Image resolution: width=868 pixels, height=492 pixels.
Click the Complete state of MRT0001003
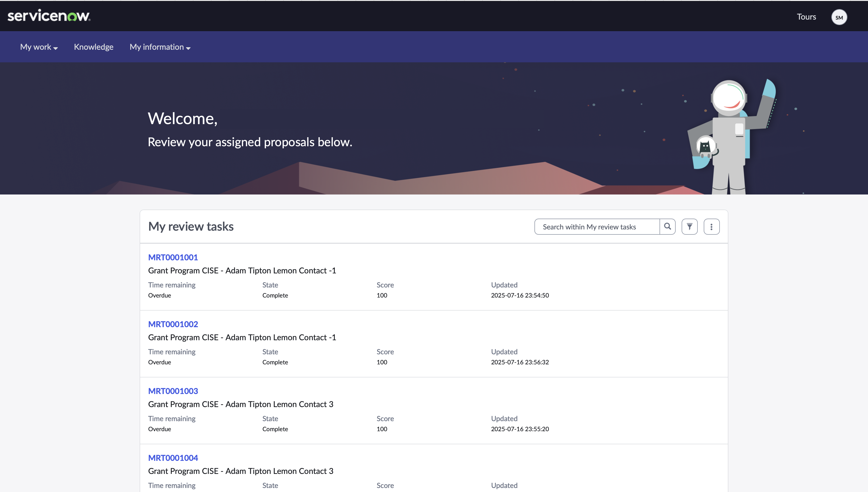coord(275,429)
